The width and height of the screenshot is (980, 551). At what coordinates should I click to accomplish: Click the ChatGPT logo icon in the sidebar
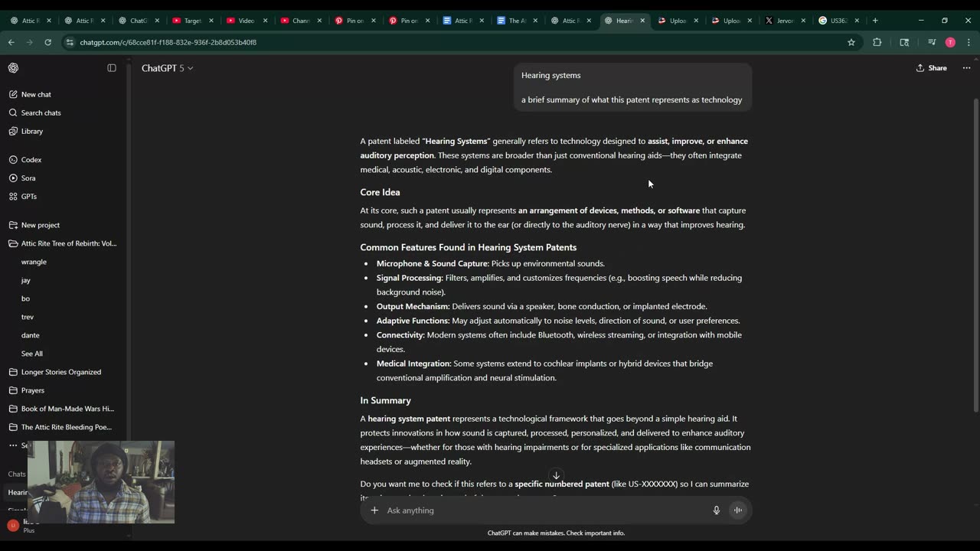[x=13, y=68]
